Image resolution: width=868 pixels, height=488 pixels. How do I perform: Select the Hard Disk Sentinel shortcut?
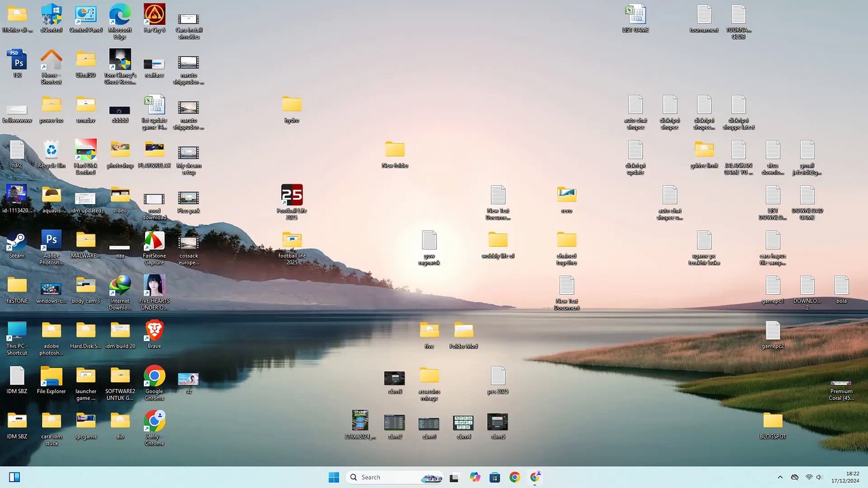click(x=86, y=157)
